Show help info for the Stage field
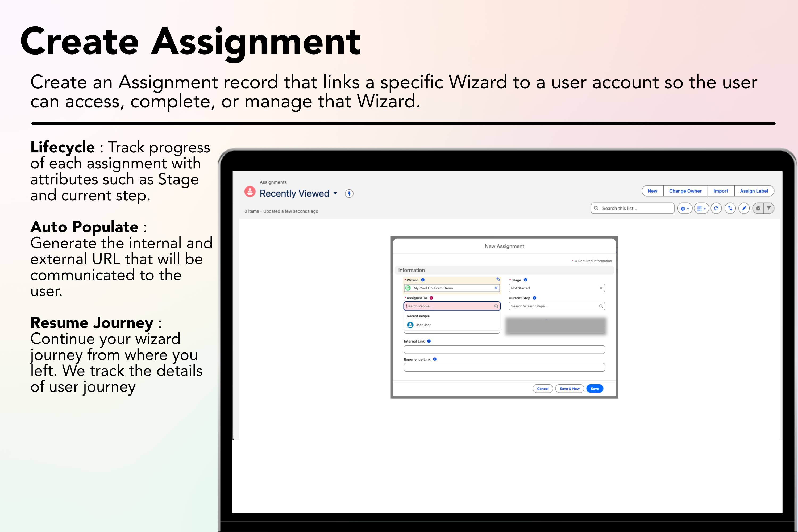The width and height of the screenshot is (798, 532). (526, 280)
